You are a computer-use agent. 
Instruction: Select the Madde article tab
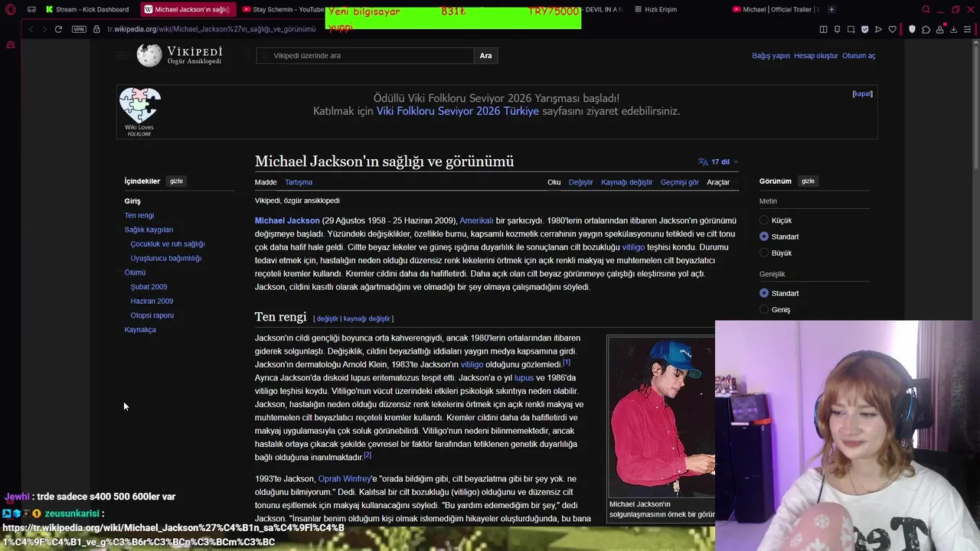point(266,182)
